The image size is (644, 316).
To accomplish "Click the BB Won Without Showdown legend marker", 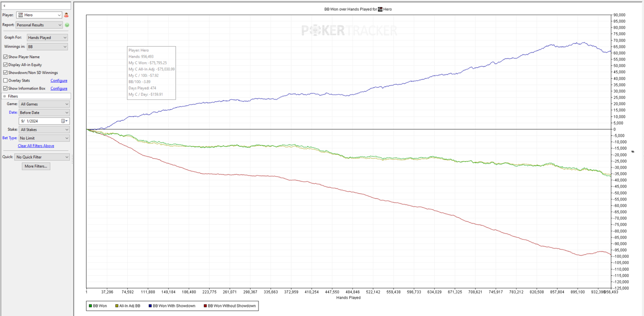I will click(x=205, y=306).
